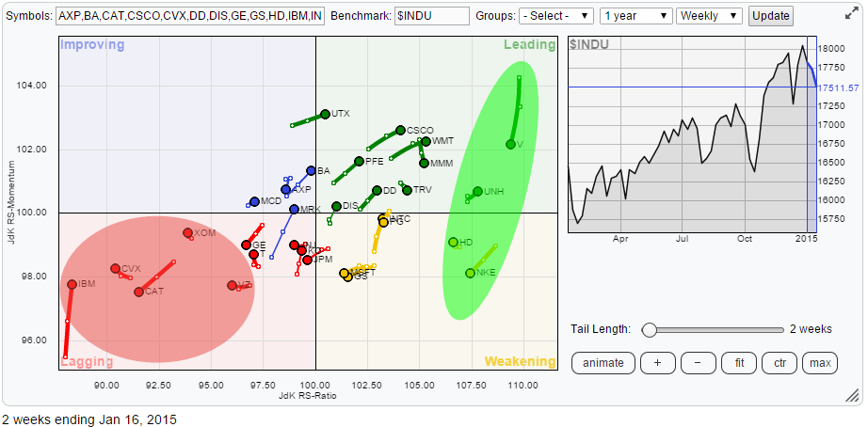Image resolution: width=868 pixels, height=427 pixels.
Task: Click the MRK data point
Action: click(x=294, y=209)
